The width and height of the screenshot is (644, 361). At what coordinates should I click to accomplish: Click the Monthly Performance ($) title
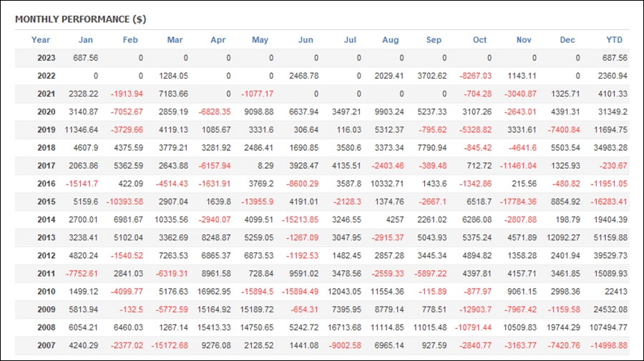click(80, 18)
